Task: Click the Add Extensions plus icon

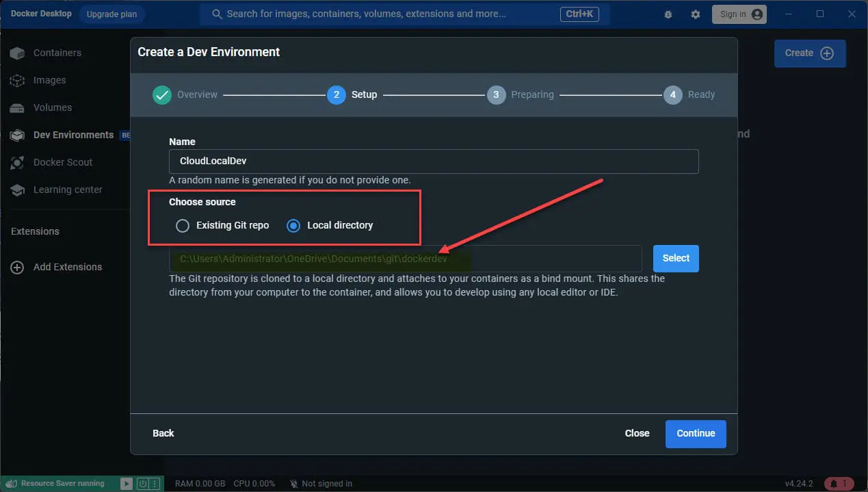Action: click(17, 267)
